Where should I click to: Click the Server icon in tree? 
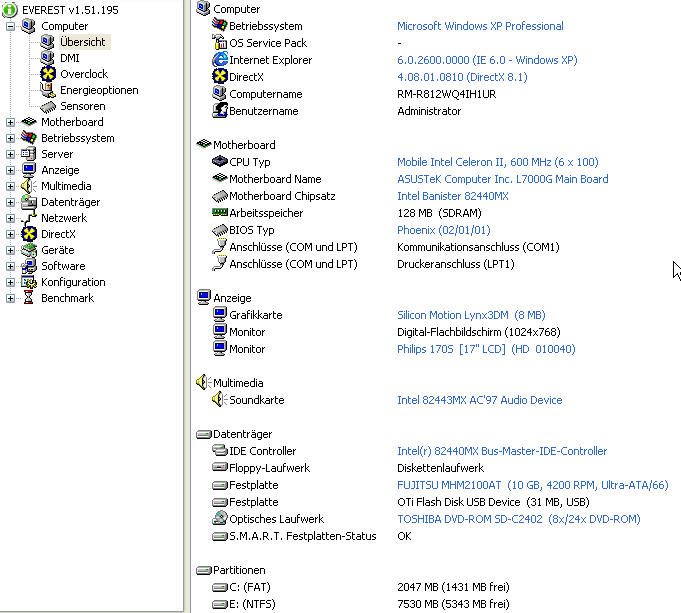(x=29, y=154)
